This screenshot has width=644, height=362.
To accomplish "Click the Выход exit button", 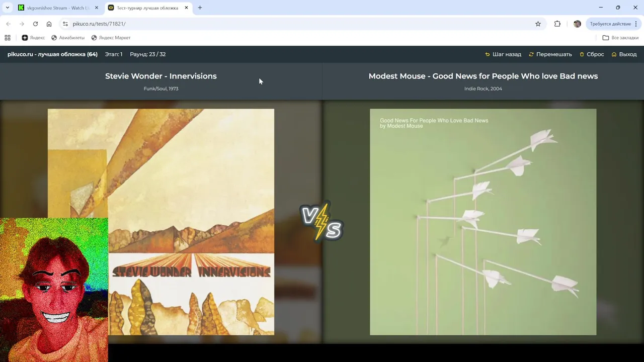I will 624,54.
